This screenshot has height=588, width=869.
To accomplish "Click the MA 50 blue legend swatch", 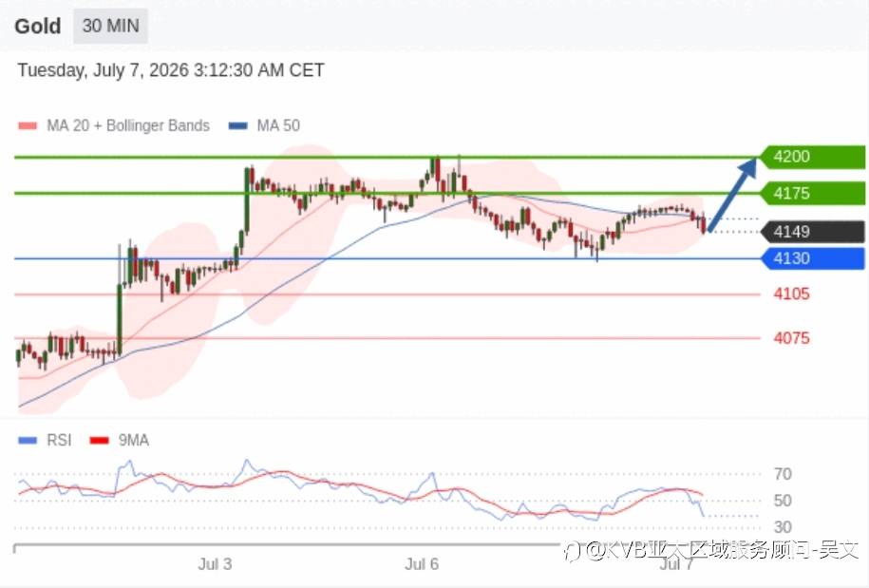I will [x=238, y=125].
